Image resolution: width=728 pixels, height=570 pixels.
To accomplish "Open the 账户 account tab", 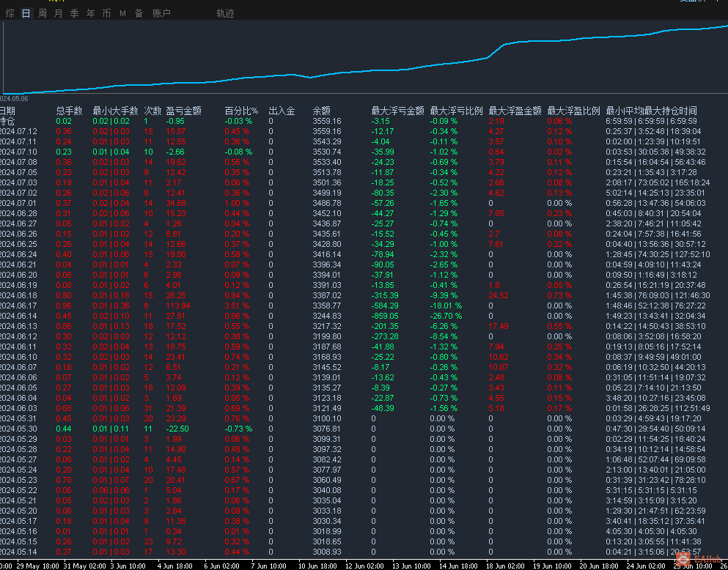I will click(x=161, y=13).
